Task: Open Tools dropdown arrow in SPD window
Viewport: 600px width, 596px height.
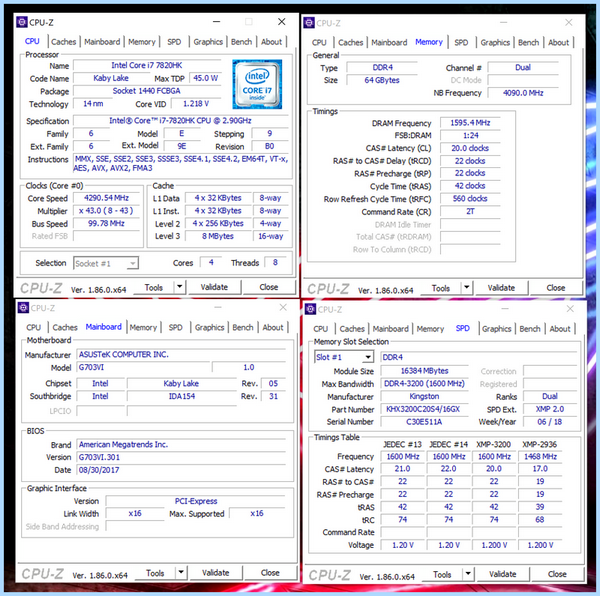Action: pyautogui.click(x=468, y=574)
